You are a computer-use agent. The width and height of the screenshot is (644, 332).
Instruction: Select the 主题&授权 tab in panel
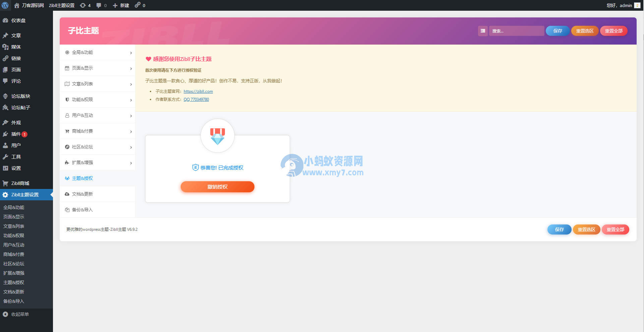pos(97,178)
